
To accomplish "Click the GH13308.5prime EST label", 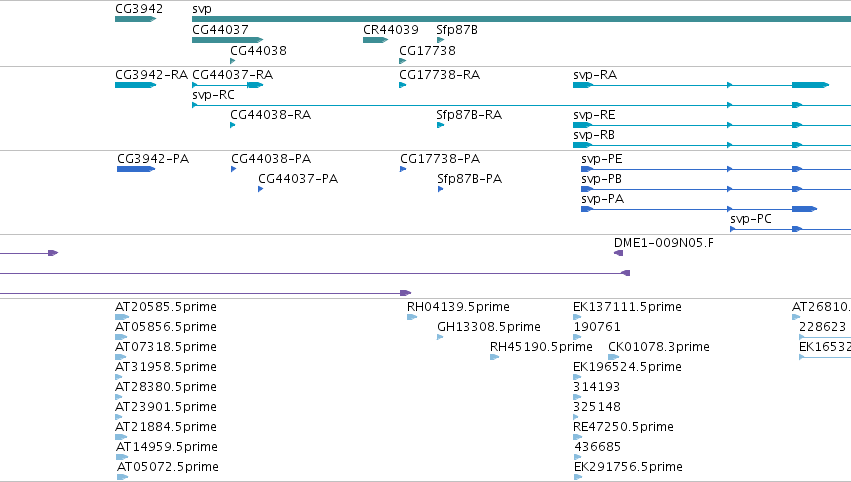I will coord(488,326).
